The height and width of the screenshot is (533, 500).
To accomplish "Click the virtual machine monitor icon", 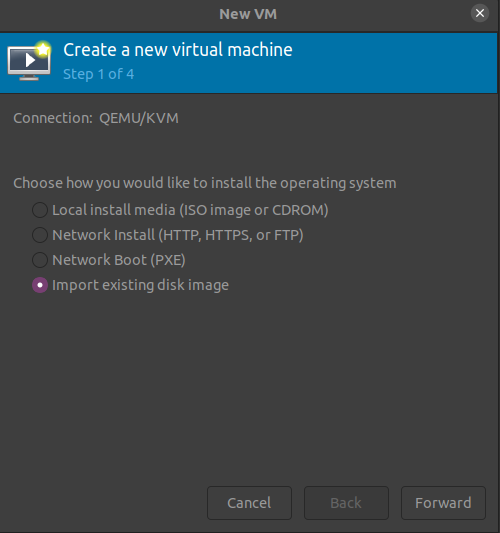I will [29, 62].
